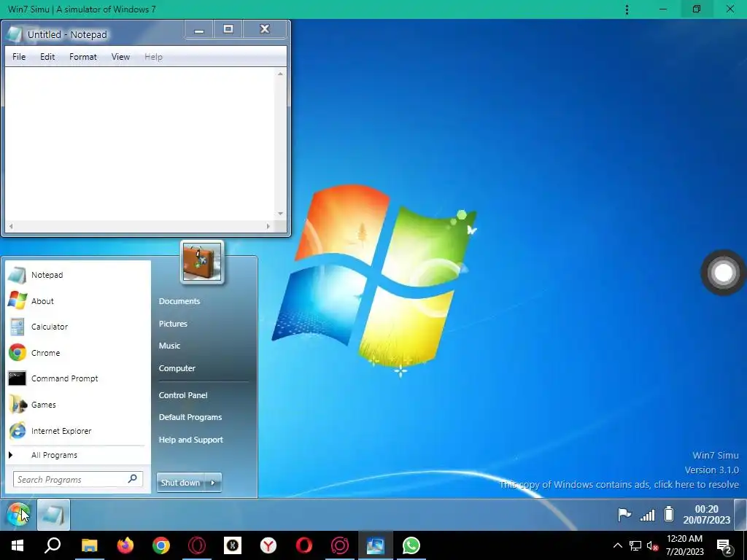Click the ads notice link on desktop
Viewport: 747px width, 560px height.
(619, 484)
